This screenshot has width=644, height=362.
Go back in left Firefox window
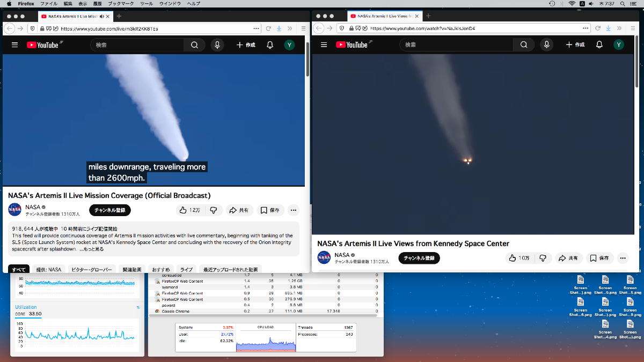tap(10, 28)
